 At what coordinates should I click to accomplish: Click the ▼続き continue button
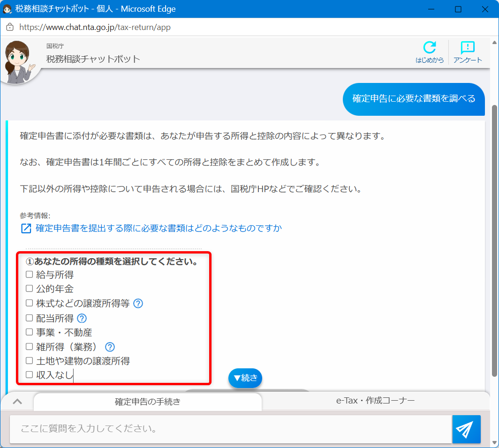pyautogui.click(x=245, y=378)
